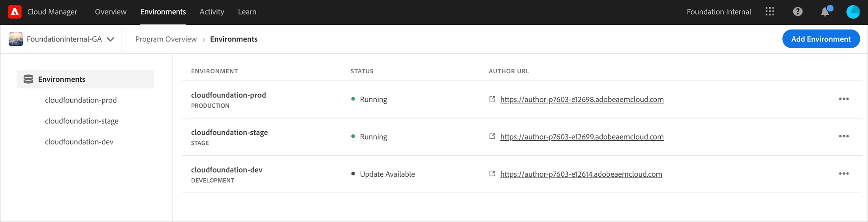Click external link icon for cloudfoundation-stage URL

coord(492,136)
